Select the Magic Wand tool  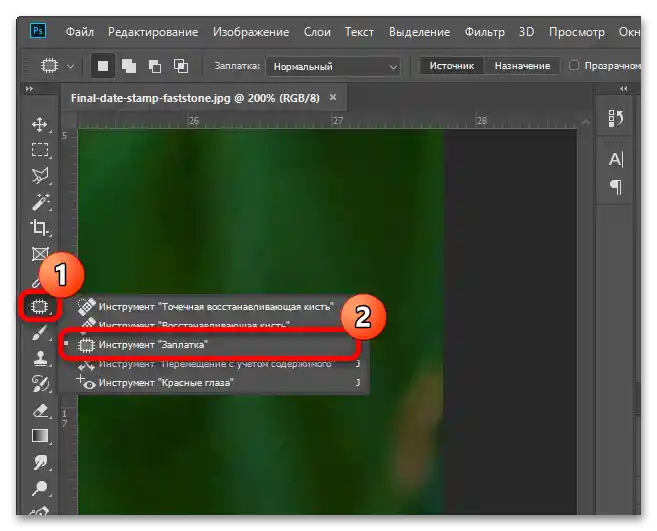coord(40,202)
